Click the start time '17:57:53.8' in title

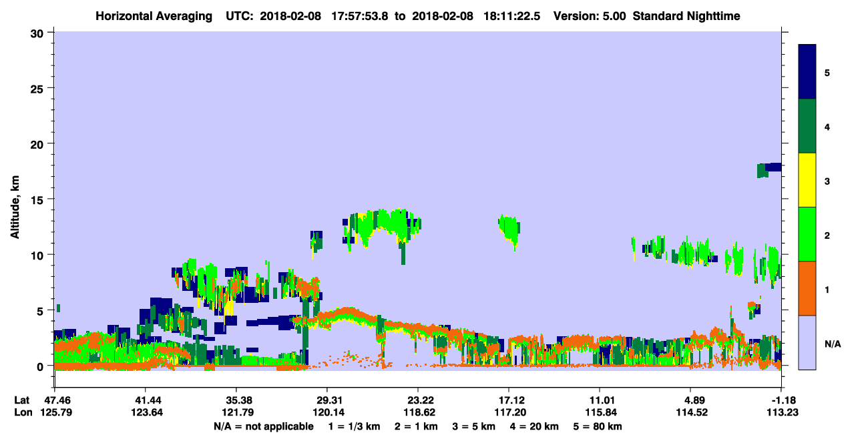(359, 15)
